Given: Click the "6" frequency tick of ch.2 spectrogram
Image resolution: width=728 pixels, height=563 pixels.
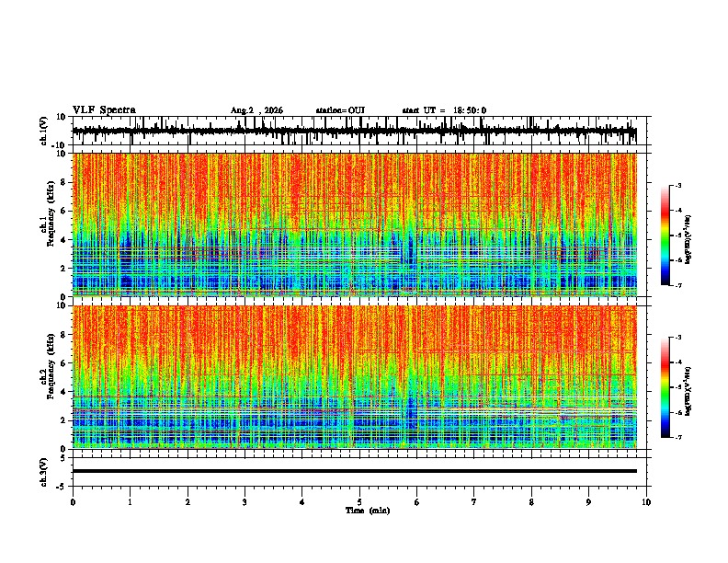Looking at the screenshot, I should [x=64, y=362].
